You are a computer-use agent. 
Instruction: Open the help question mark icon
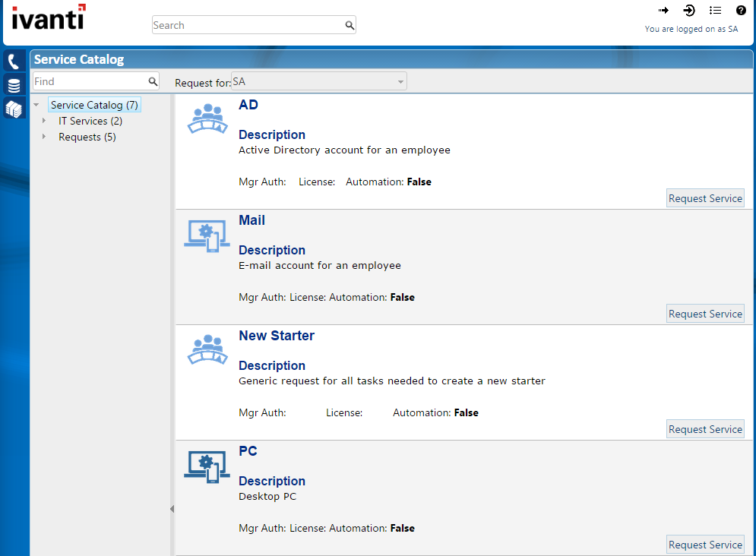click(x=741, y=10)
